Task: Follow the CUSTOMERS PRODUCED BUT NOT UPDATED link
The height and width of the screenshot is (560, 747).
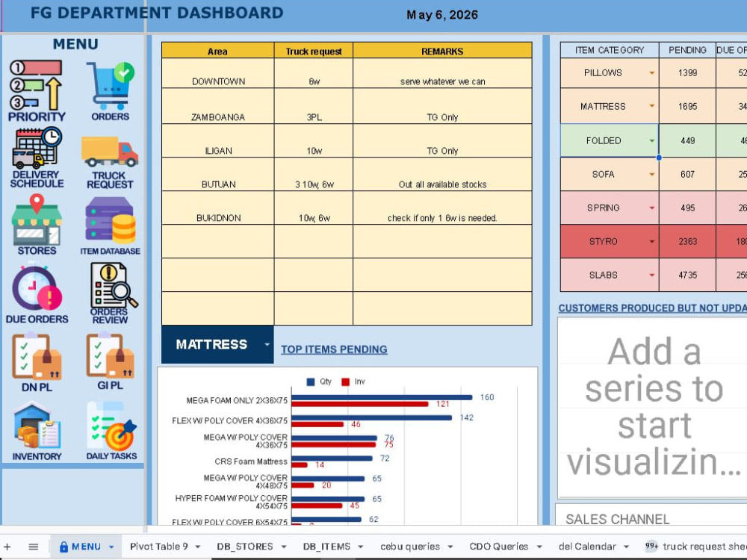Action: pyautogui.click(x=653, y=308)
